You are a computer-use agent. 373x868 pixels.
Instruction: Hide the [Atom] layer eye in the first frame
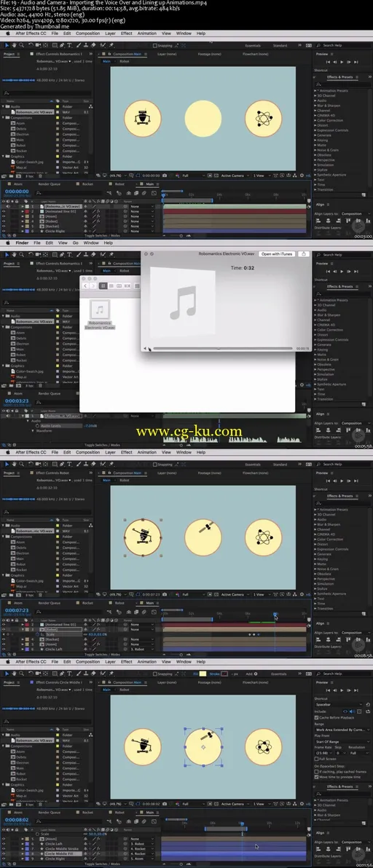tap(4, 216)
